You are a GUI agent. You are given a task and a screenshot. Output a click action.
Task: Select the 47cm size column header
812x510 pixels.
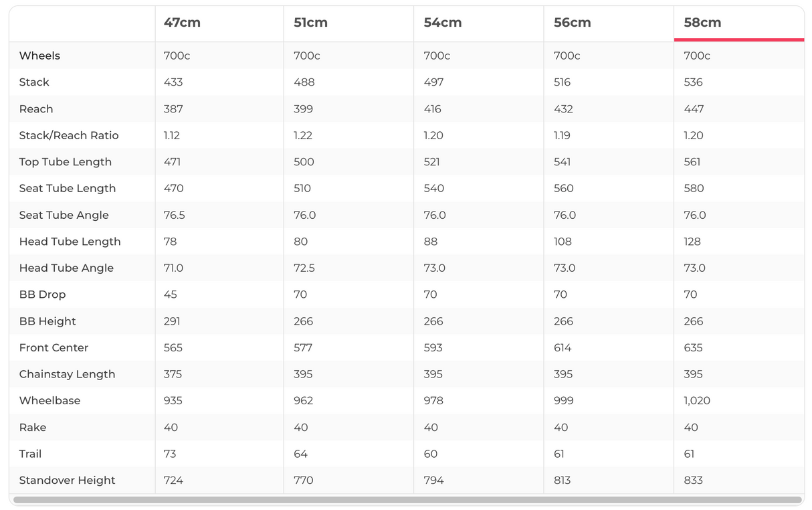point(182,23)
